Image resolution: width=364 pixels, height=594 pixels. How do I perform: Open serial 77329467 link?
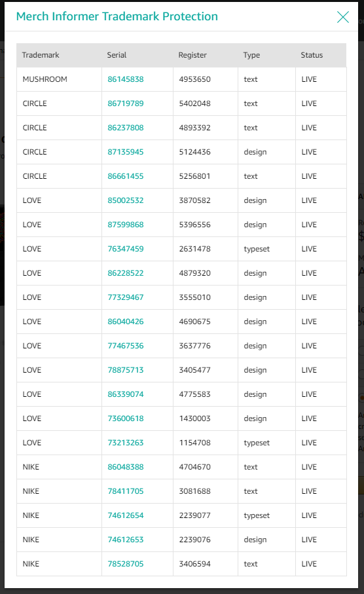(126, 297)
